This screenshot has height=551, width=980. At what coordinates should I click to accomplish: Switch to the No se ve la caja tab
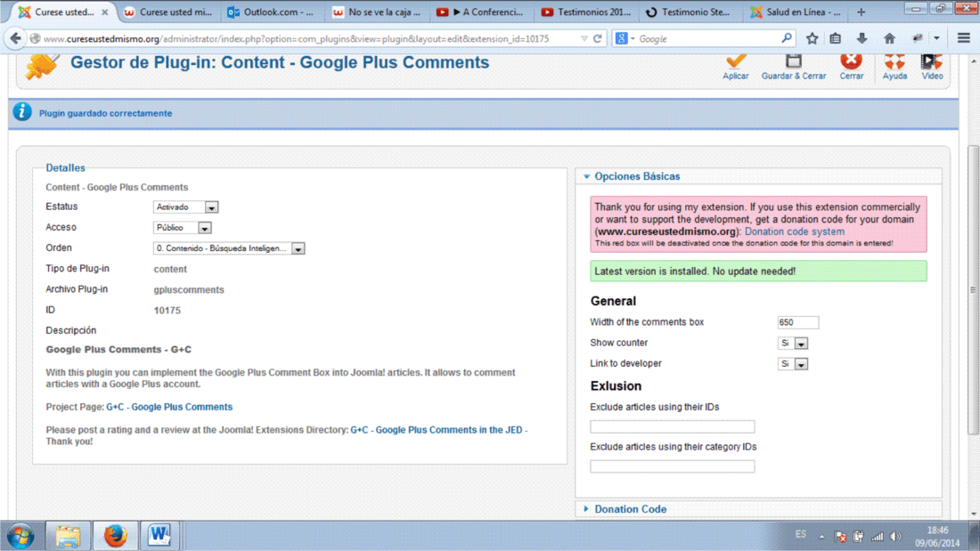point(376,12)
